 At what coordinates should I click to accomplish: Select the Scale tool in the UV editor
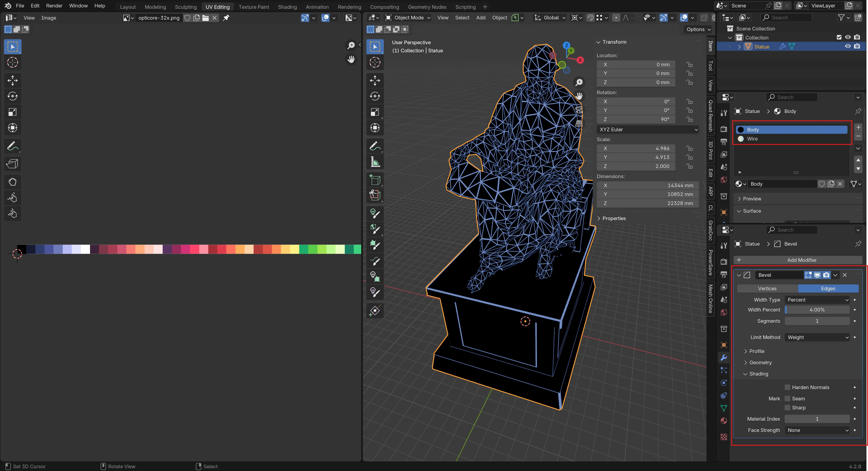(x=12, y=112)
